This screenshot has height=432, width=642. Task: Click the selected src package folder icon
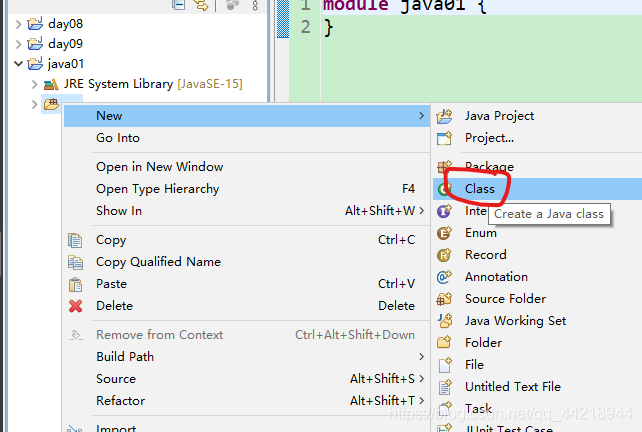coord(51,104)
